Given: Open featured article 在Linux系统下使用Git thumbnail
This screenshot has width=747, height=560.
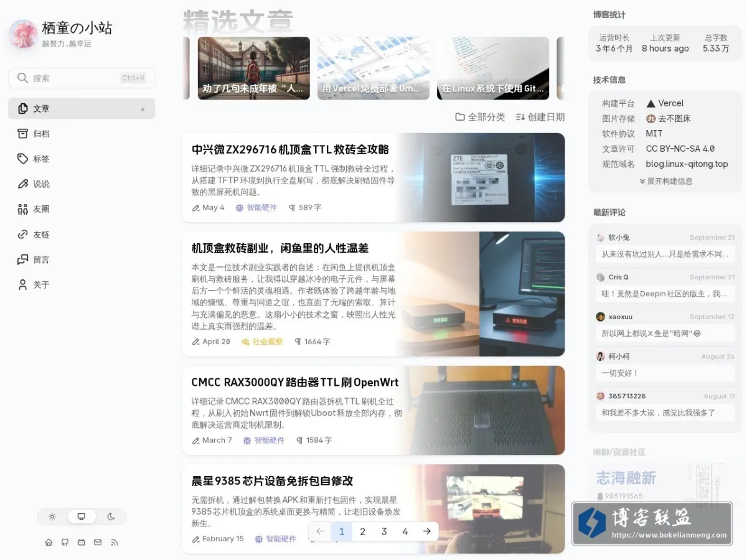Looking at the screenshot, I should (x=493, y=68).
